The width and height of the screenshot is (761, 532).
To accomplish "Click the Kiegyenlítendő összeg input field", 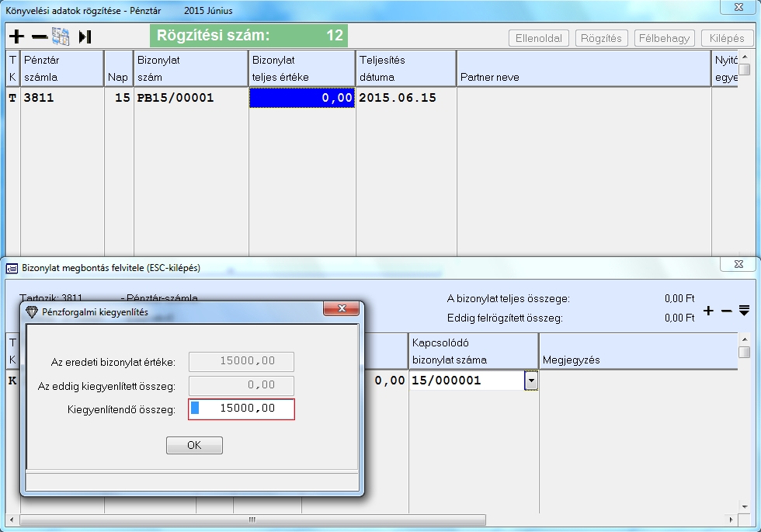I will pyautogui.click(x=242, y=409).
